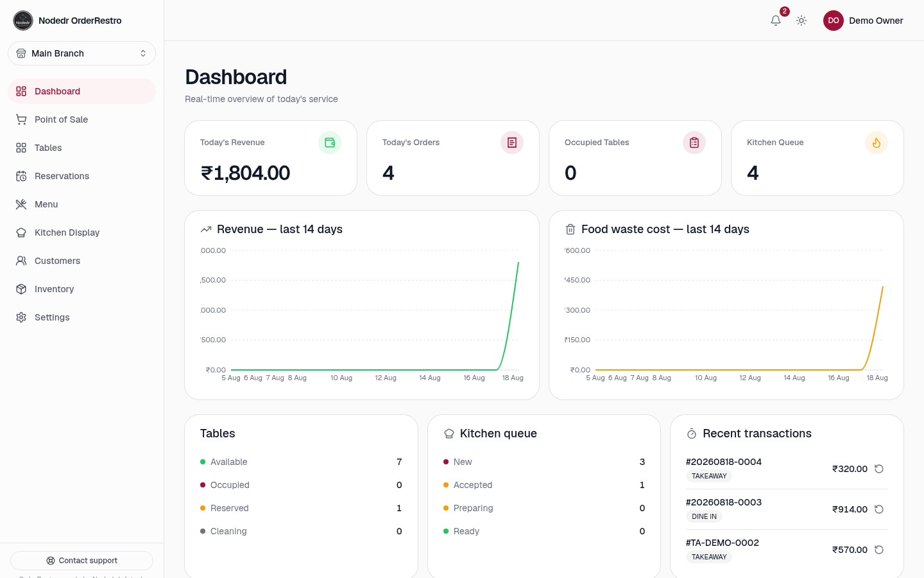Click the Revenue trend arrow icon
Viewport: 924px width, 578px height.
(206, 229)
